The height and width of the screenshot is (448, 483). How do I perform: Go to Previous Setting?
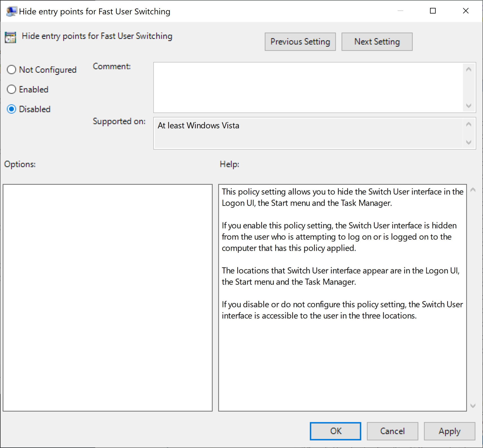[300, 42]
